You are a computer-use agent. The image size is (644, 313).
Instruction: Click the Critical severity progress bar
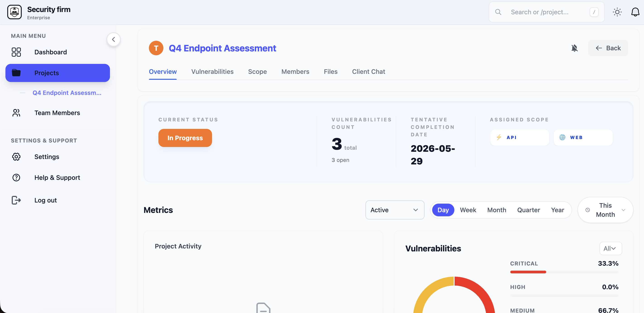tap(564, 272)
